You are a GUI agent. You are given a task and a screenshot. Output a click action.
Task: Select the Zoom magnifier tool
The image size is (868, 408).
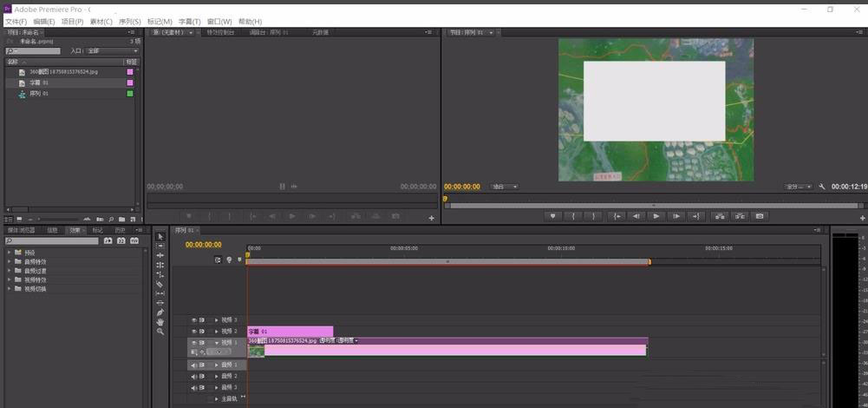click(160, 332)
